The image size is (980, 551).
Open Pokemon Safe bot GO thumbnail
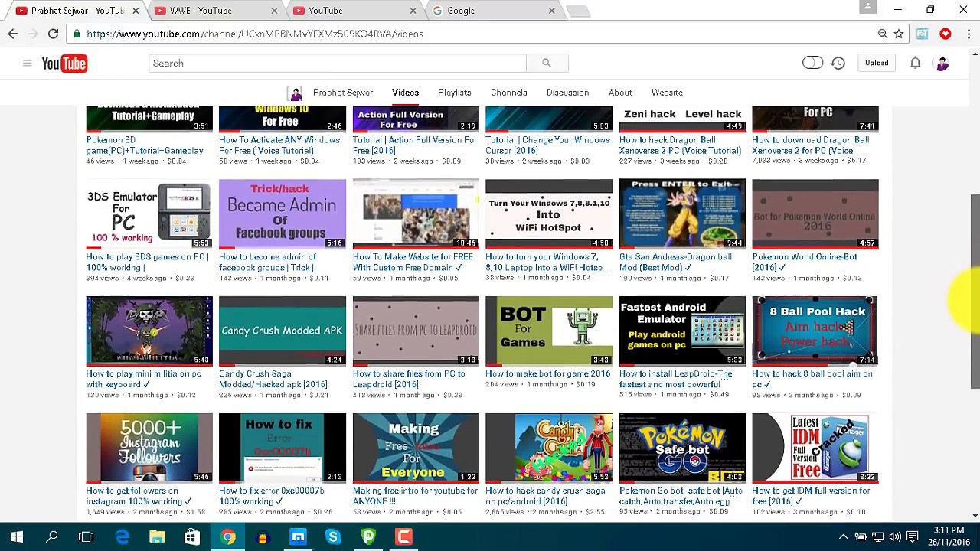[682, 448]
